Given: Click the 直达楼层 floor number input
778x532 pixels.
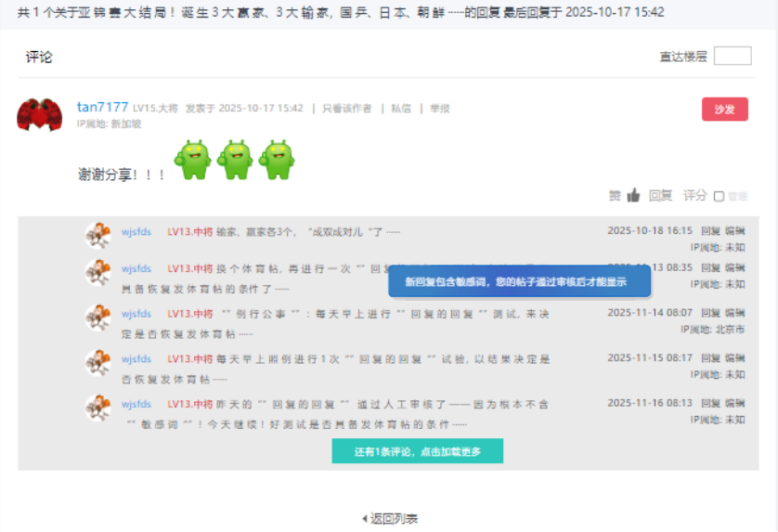Looking at the screenshot, I should click(x=732, y=57).
